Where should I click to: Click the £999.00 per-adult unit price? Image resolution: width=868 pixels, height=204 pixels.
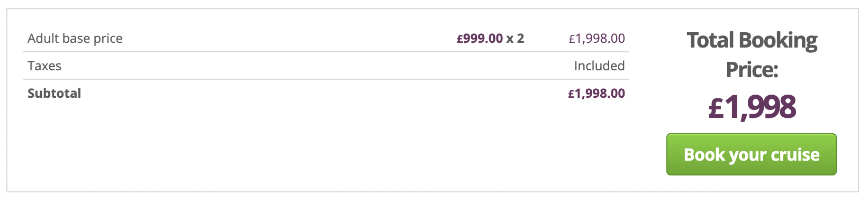pos(480,39)
